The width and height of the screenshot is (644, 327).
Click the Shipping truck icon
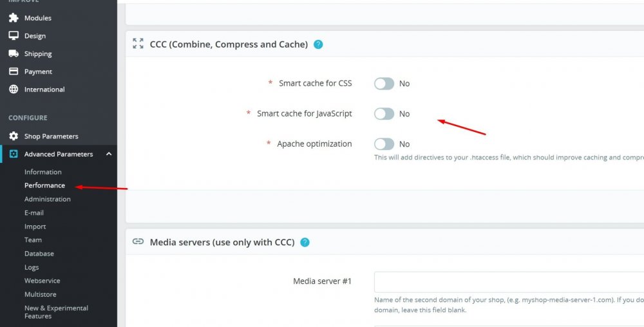pyautogui.click(x=13, y=54)
